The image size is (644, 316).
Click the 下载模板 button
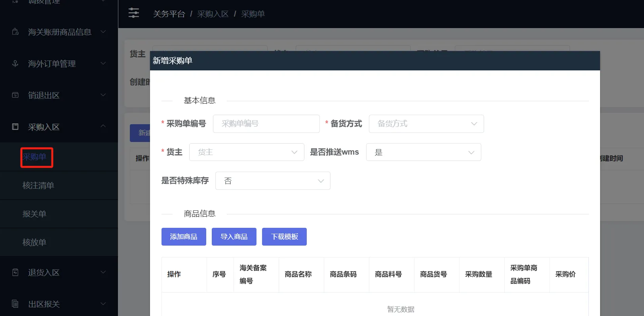[284, 237]
